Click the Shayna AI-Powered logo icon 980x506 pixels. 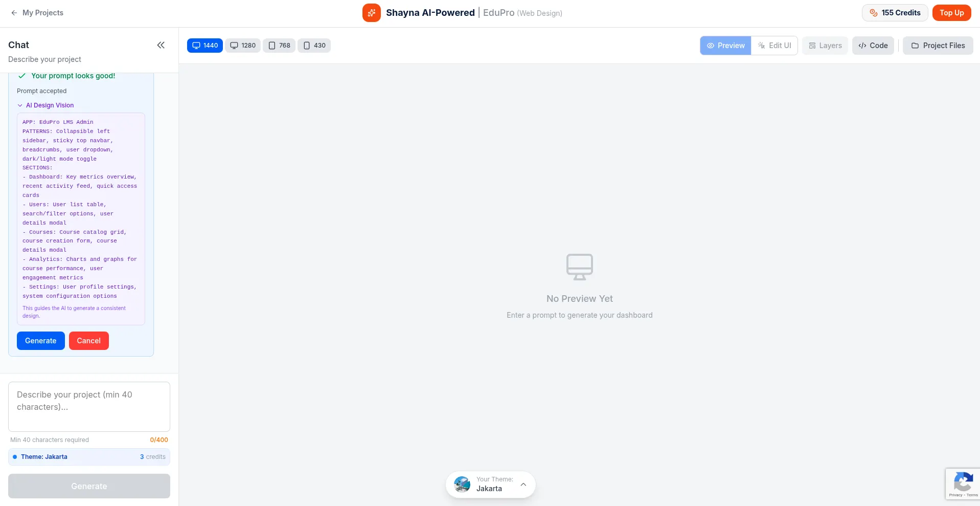click(371, 13)
